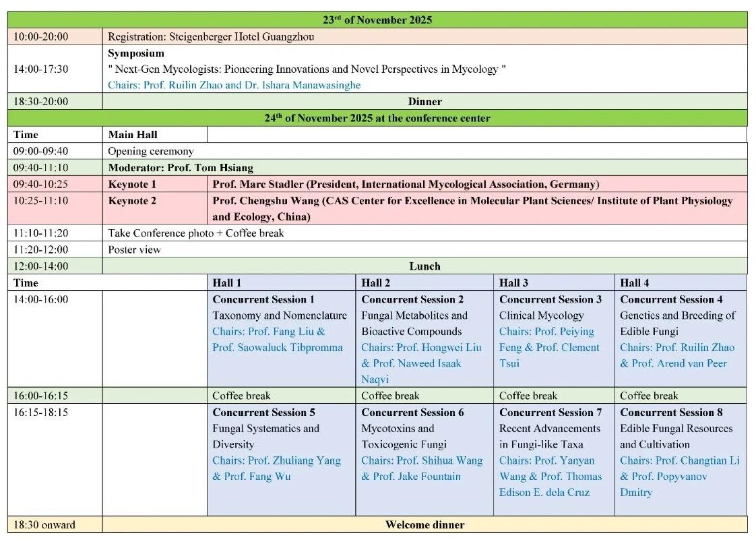The width and height of the screenshot is (756, 548).
Task: Select the Lunch row
Action: pyautogui.click(x=424, y=266)
